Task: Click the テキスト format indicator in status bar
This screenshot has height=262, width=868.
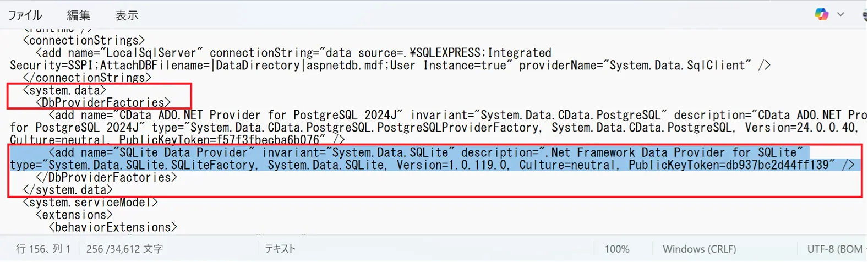Action: 280,249
